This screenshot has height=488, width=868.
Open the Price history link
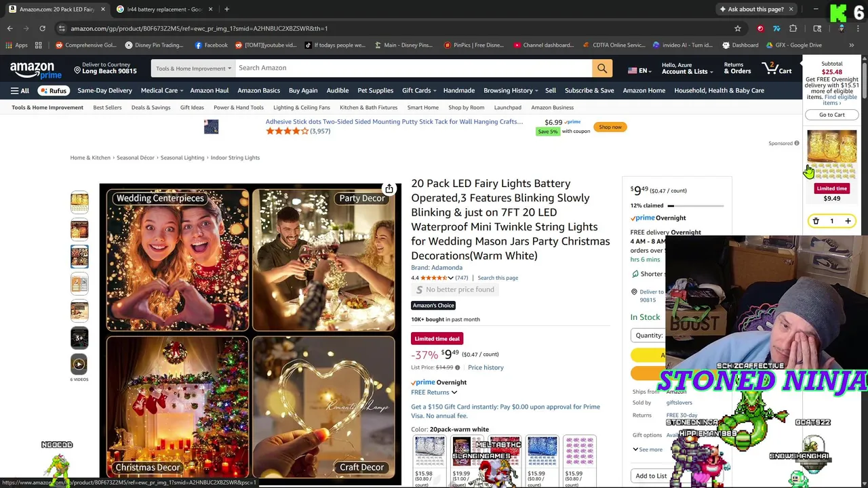tap(486, 368)
